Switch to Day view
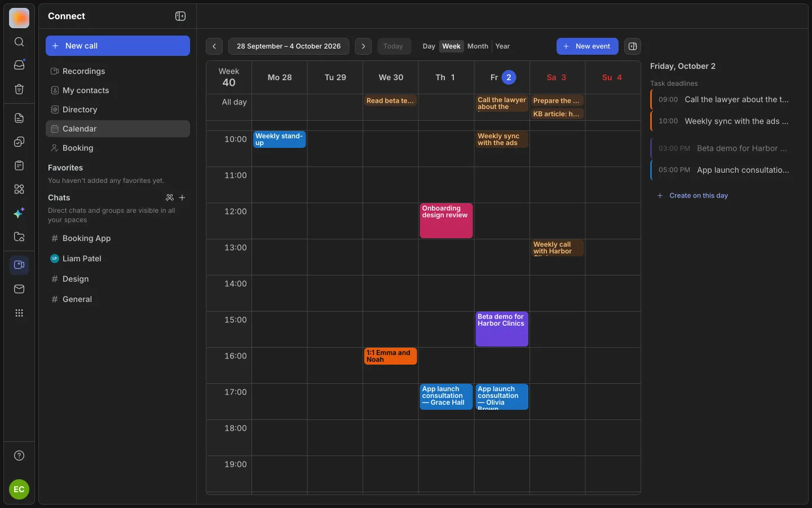This screenshot has height=508, width=812. coord(429,46)
